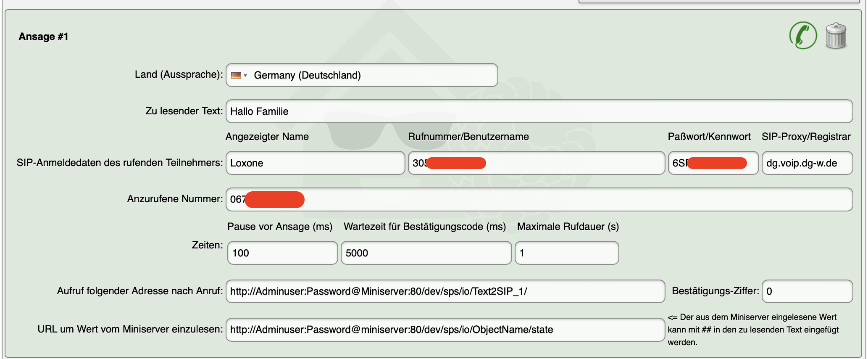
Task: Focus the 'Zu lesender Text' field
Action: click(x=539, y=111)
